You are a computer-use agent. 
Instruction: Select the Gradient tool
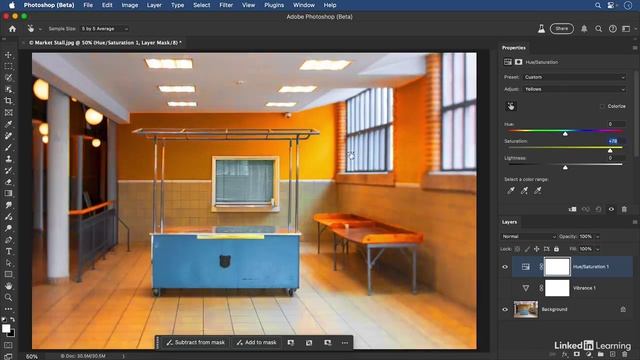8,193
